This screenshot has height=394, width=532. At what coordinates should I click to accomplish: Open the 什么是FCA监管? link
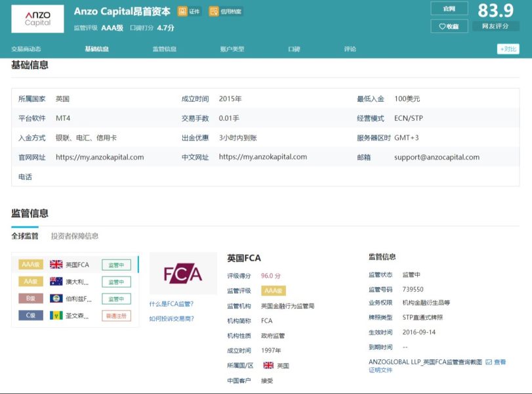171,304
